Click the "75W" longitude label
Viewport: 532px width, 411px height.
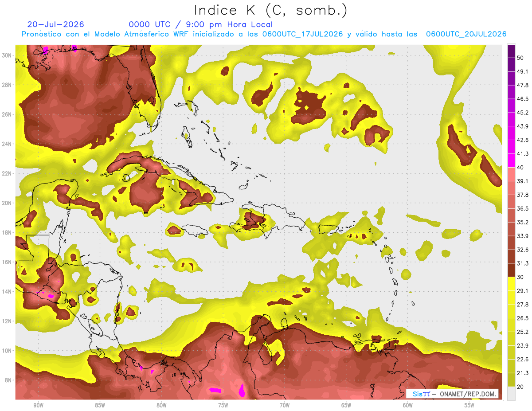[223, 406]
